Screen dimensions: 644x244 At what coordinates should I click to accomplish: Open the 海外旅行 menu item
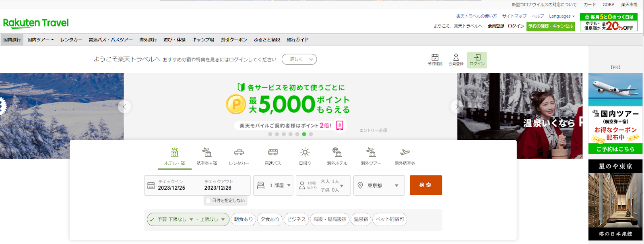tap(148, 40)
